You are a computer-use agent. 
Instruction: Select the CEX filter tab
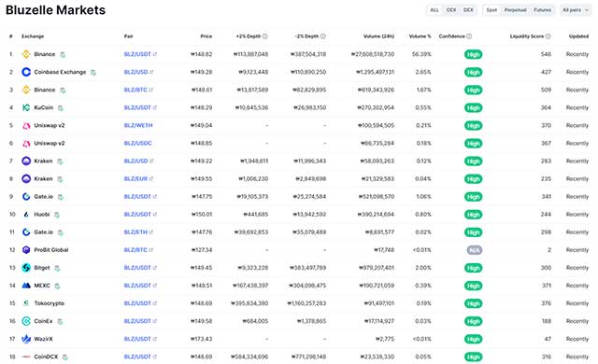(x=451, y=10)
